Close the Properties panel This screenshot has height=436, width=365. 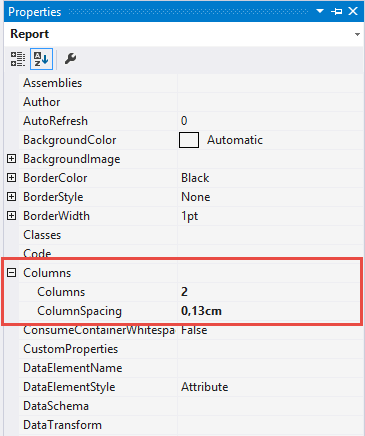353,11
